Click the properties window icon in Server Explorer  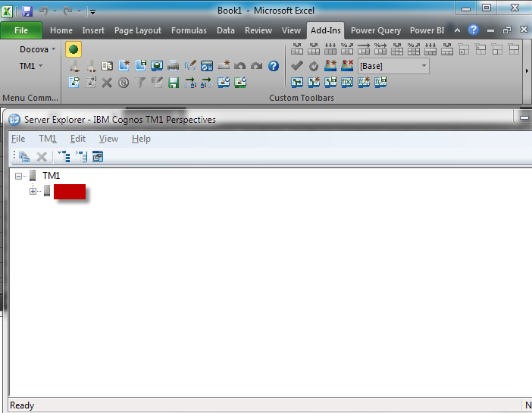98,156
